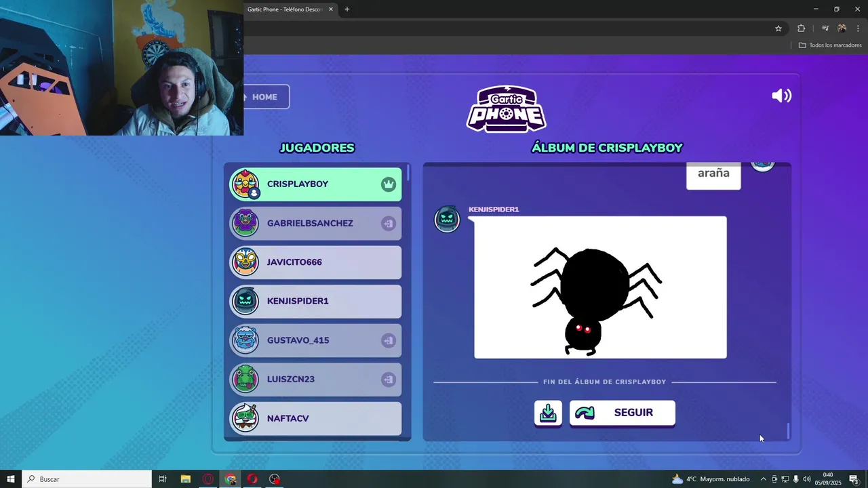Open the clock and date 0:40

click(x=827, y=479)
